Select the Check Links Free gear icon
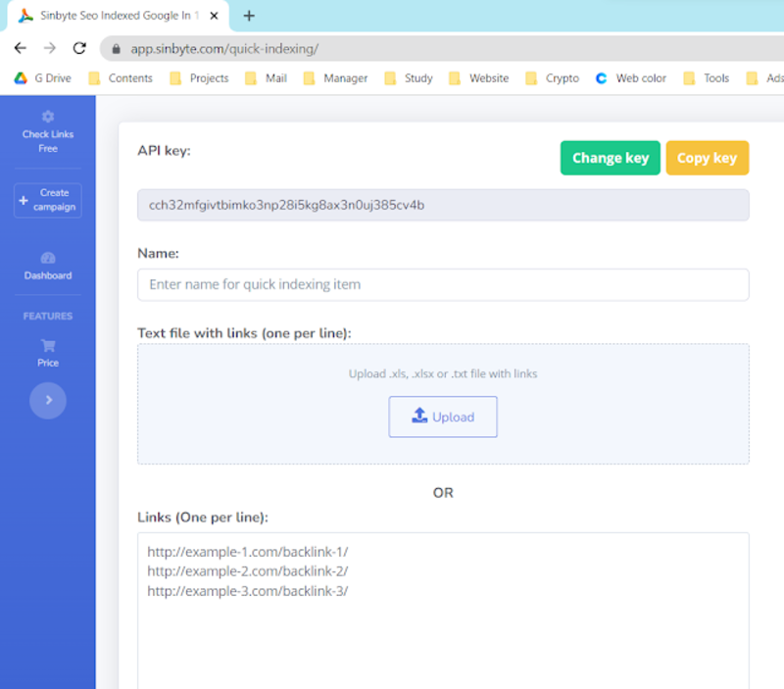Image resolution: width=784 pixels, height=689 pixels. coord(47,117)
